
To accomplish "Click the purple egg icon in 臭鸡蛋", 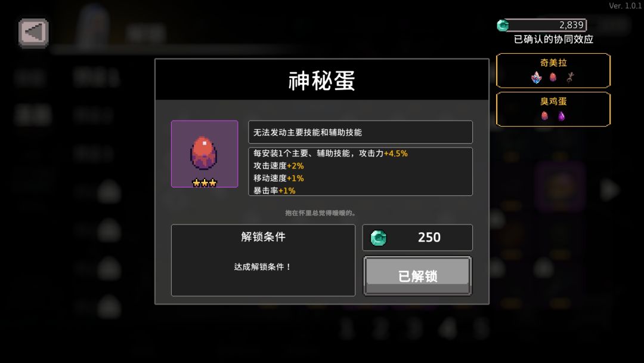I will coord(562,116).
